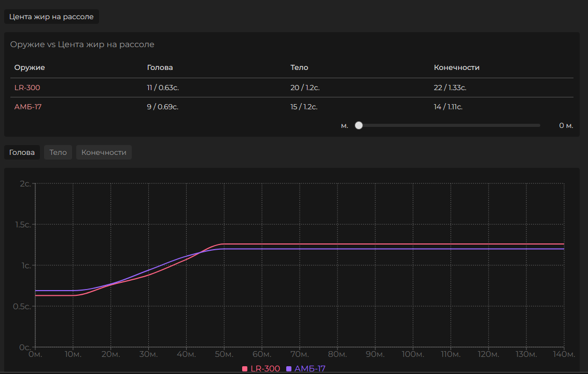The width and height of the screenshot is (588, 374).
Task: Click the 50м. label on chart axis
Action: [x=224, y=354]
